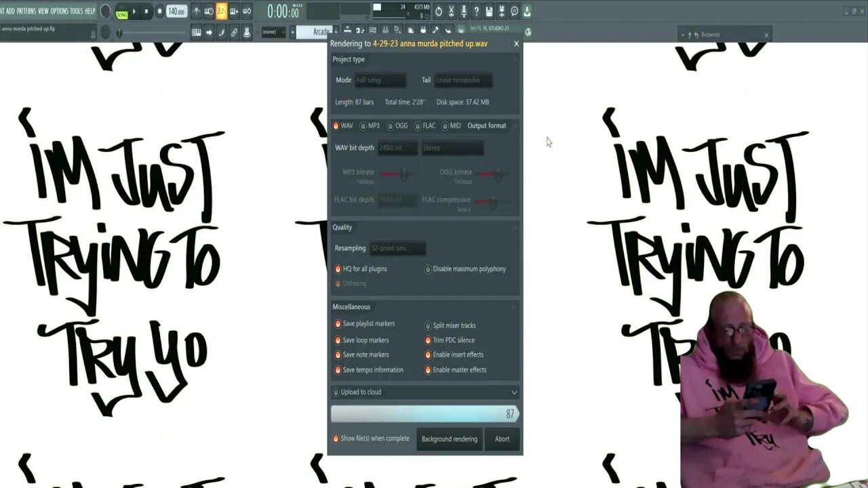Open the Stereo channel dropdown

click(452, 148)
